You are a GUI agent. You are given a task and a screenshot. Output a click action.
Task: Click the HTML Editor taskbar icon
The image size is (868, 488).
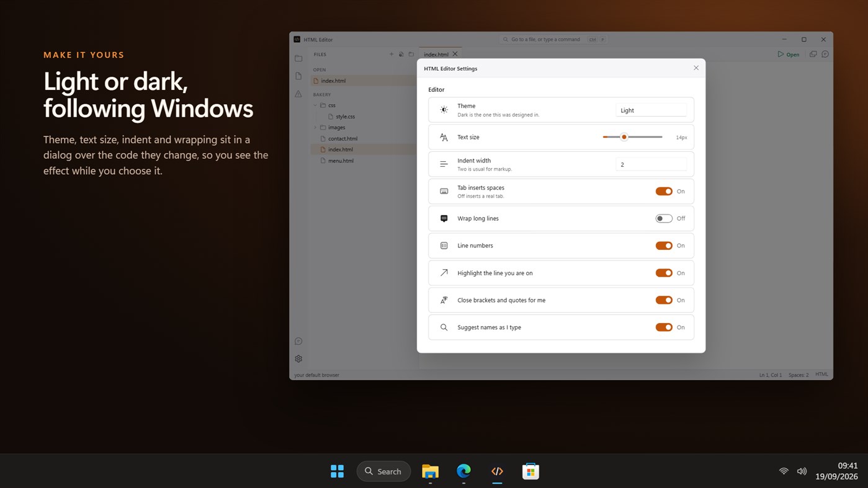click(497, 471)
